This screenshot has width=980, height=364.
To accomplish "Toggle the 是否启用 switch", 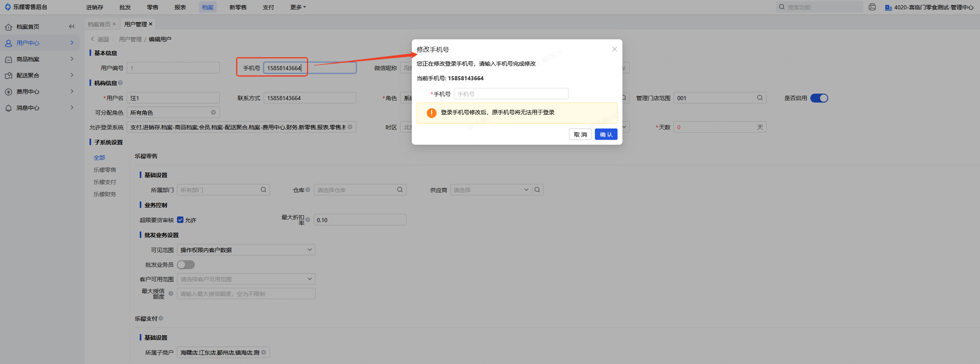I will tap(819, 98).
